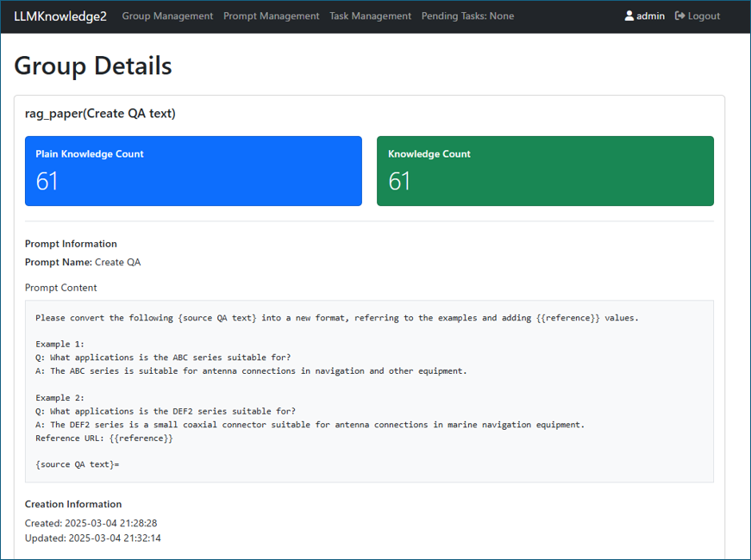
Task: Open the Group Management menu
Action: click(167, 16)
